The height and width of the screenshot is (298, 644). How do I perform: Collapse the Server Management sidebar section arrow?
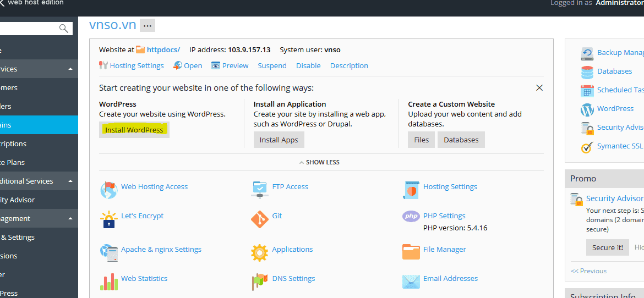pos(70,218)
